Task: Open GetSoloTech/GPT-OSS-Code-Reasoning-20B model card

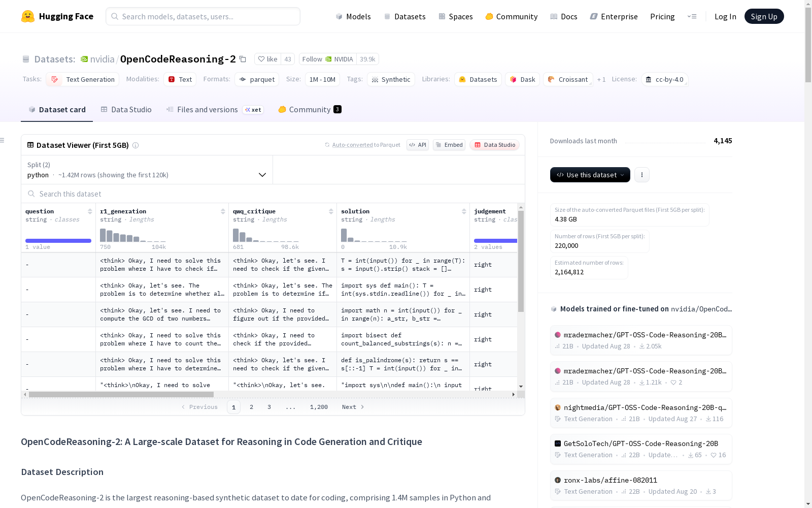Action: (x=641, y=449)
